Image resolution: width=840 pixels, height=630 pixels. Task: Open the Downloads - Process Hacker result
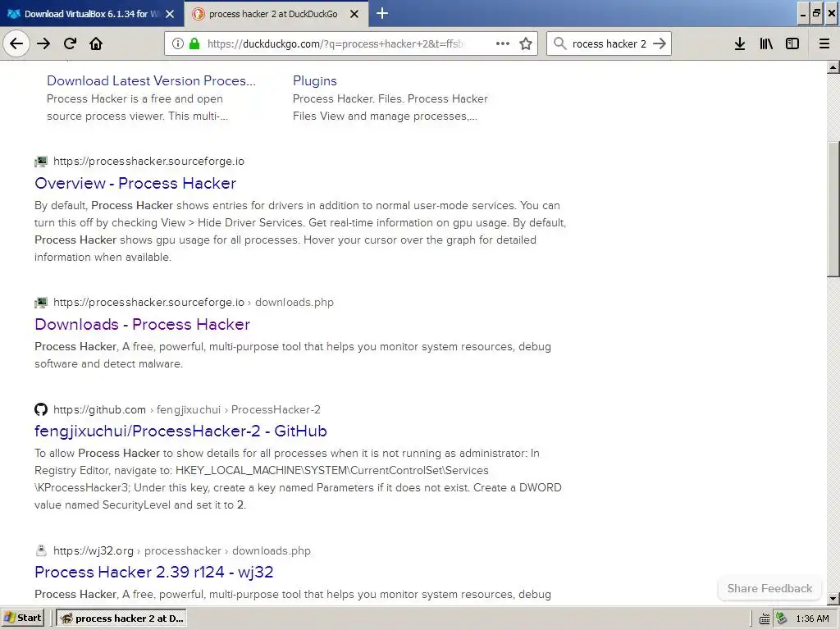(142, 325)
